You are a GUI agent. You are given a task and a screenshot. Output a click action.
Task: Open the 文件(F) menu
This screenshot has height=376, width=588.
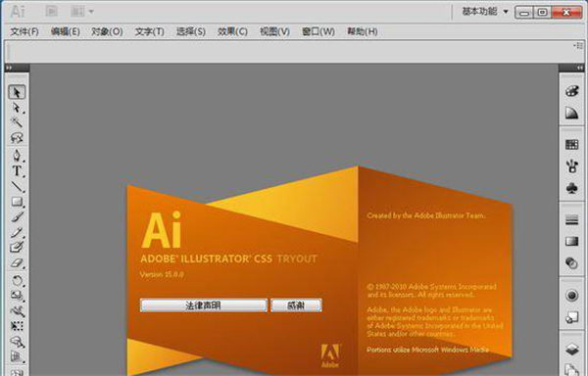[24, 31]
